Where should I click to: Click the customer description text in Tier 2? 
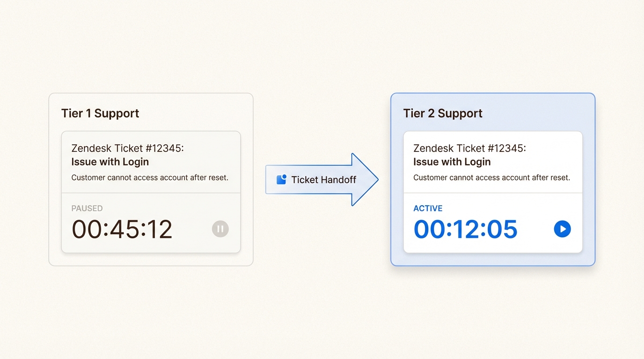tap(492, 178)
